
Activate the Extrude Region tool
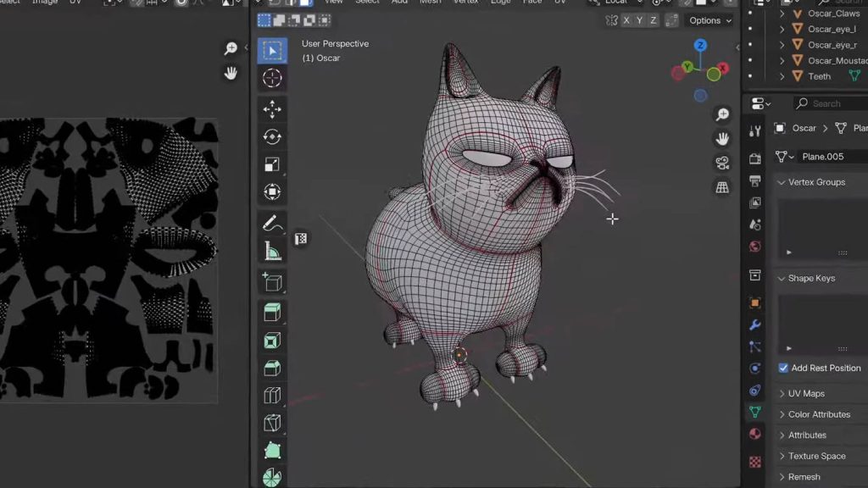[x=272, y=312]
